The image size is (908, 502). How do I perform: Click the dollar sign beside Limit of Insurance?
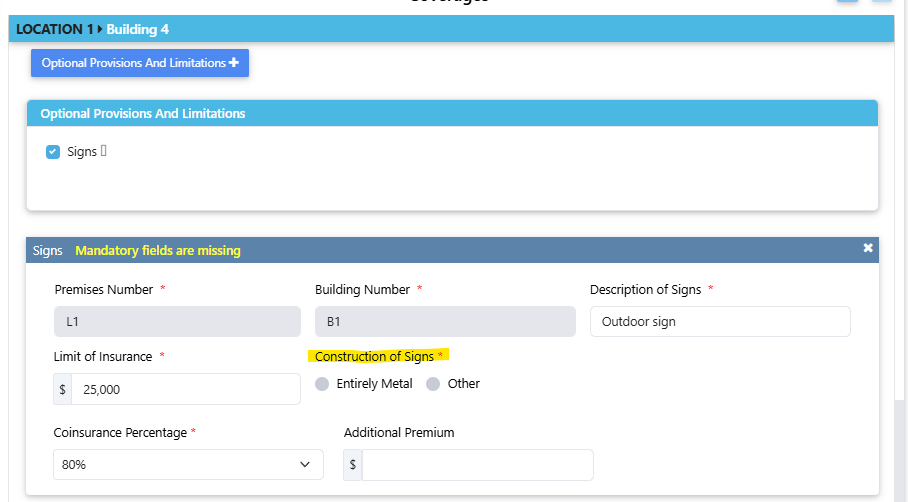point(62,389)
